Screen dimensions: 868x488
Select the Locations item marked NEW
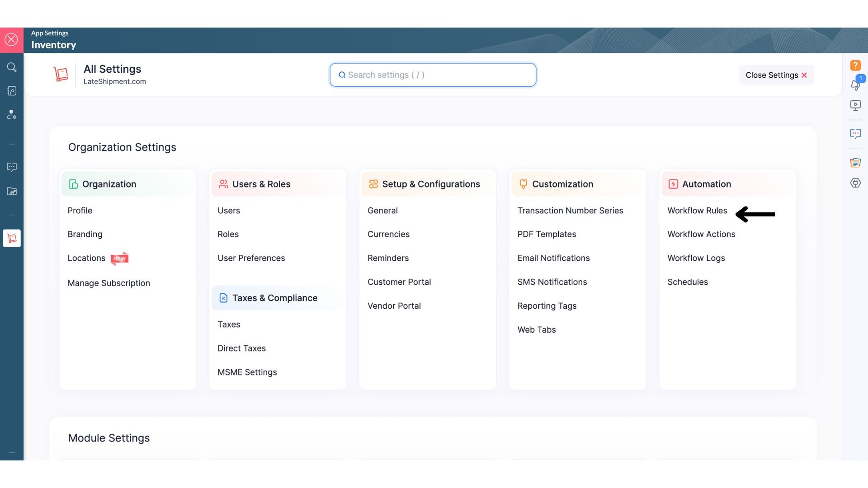pos(86,258)
